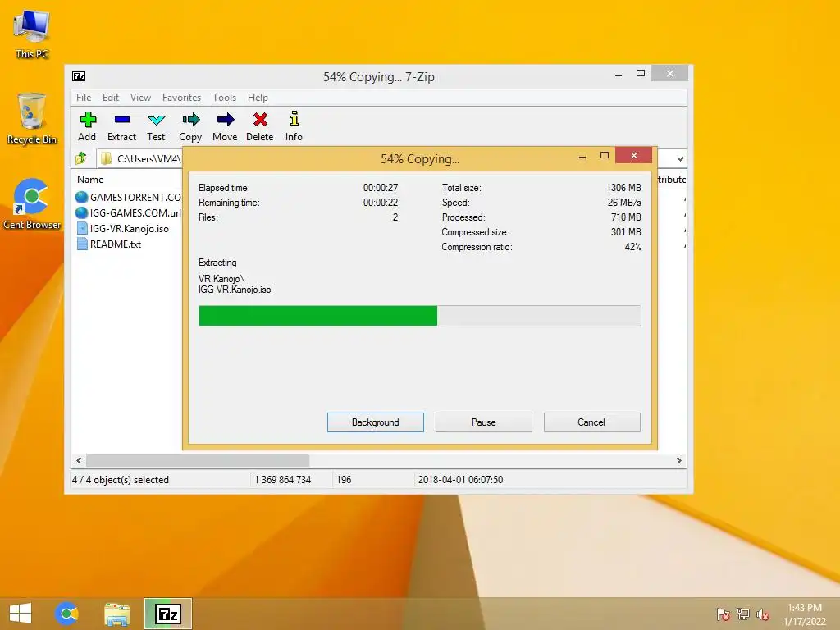Image resolution: width=840 pixels, height=630 pixels.
Task: Click the scrollbar left arrow
Action: click(x=79, y=461)
